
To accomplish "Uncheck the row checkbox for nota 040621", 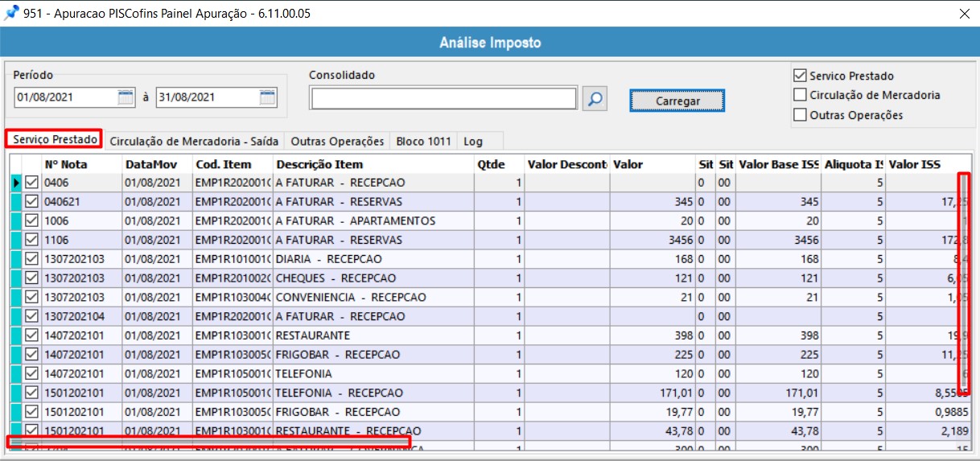I will coord(32,202).
